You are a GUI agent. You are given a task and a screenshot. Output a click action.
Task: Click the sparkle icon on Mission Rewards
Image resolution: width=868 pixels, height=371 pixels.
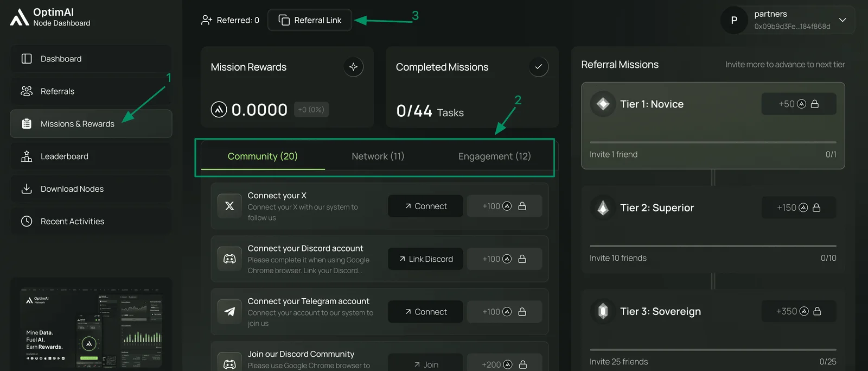coord(353,67)
